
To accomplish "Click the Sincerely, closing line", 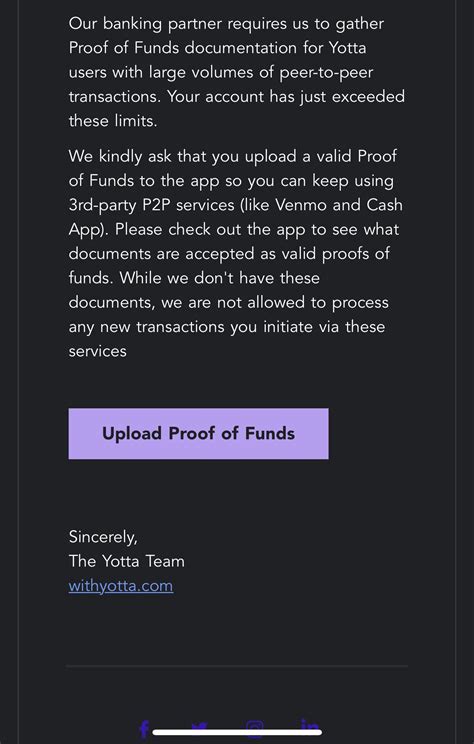I will coord(103,537).
